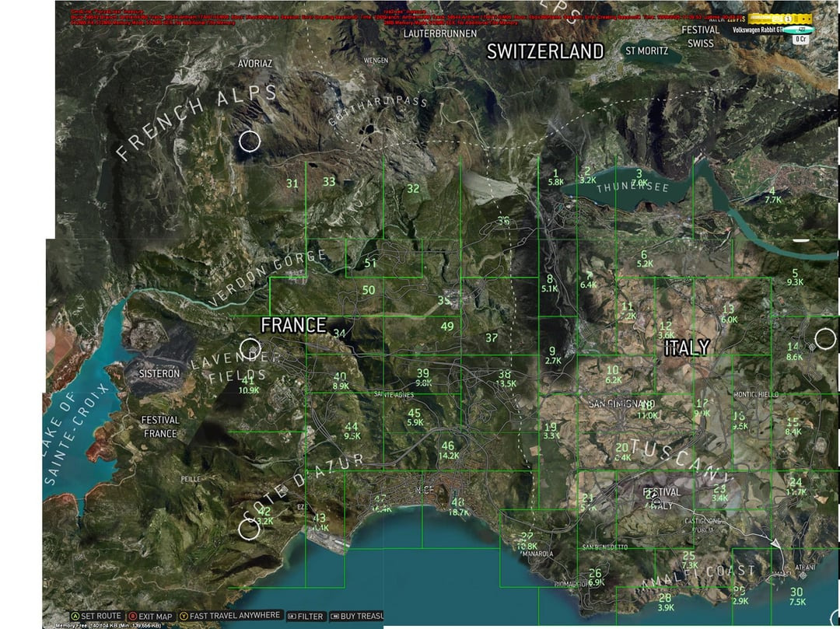The height and width of the screenshot is (629, 840).
Task: Select zone 4 marked 7.7K
Action: tap(773, 195)
